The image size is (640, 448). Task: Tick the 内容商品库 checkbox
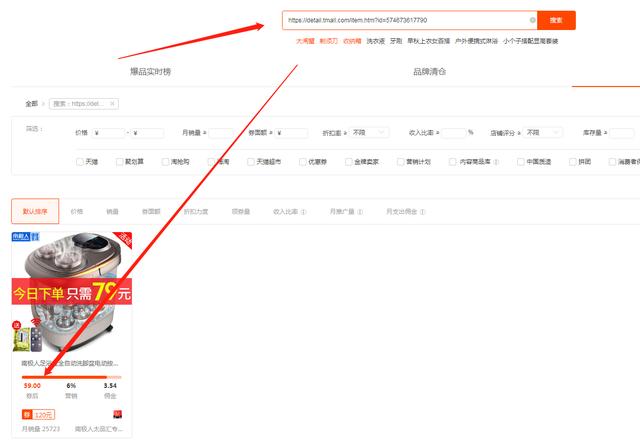click(452, 162)
